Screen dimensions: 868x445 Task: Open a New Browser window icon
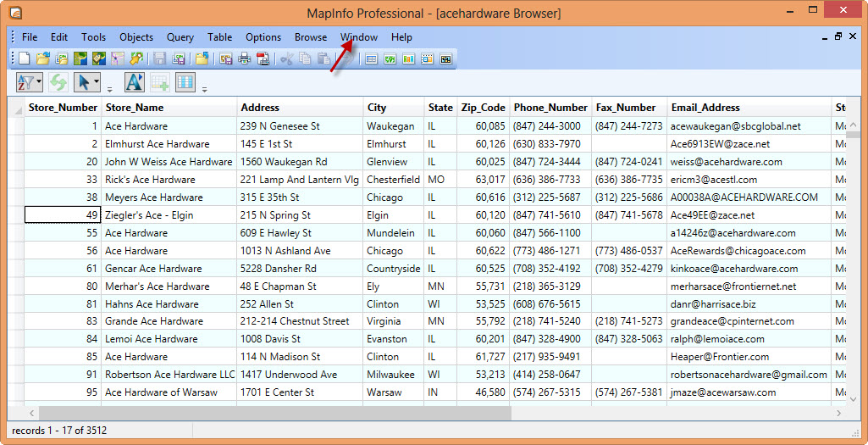372,58
